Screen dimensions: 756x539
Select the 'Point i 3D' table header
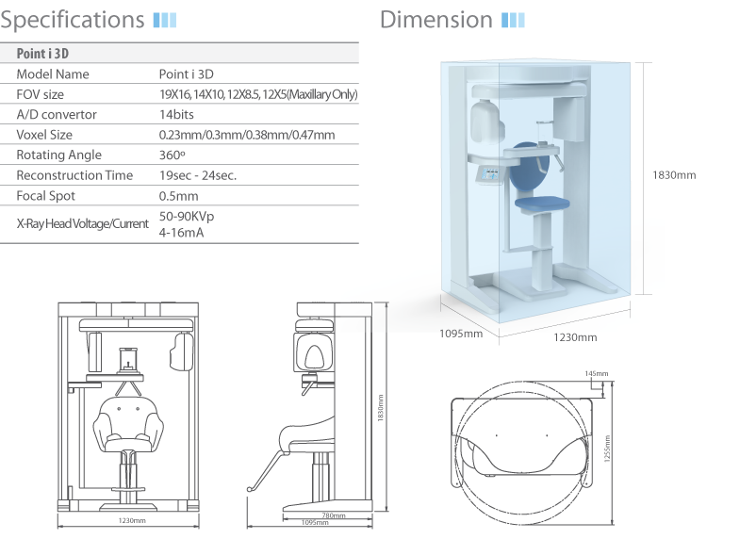42,53
